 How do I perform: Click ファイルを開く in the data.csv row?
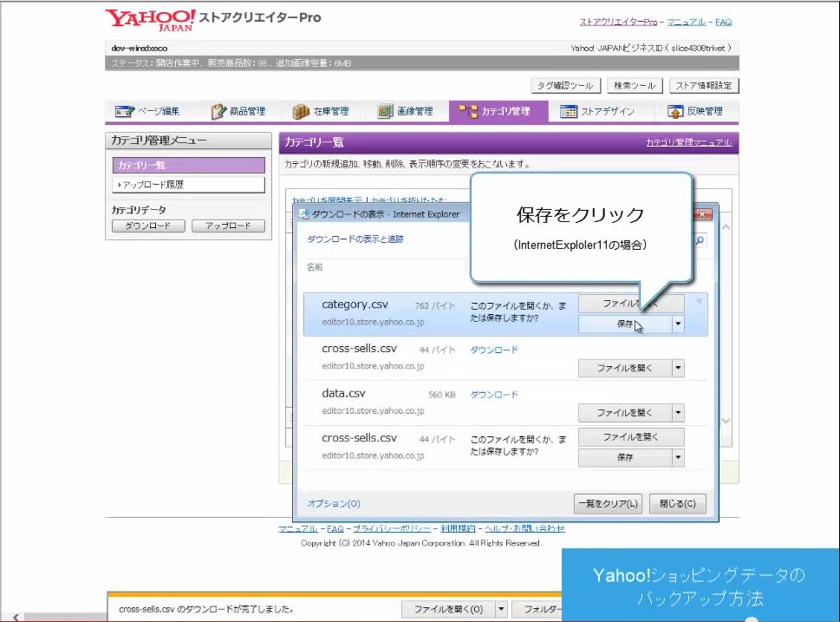(625, 413)
